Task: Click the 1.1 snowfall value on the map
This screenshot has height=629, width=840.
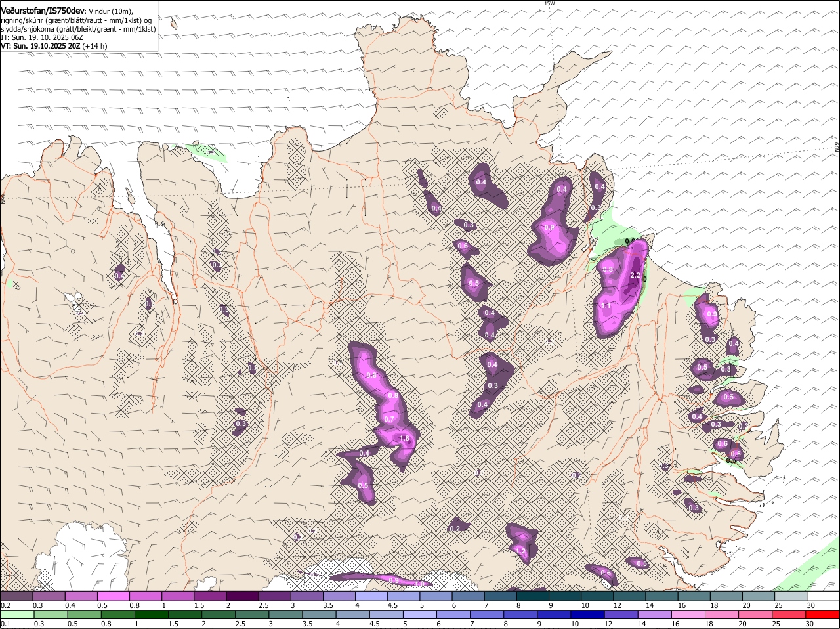Action: 606,306
